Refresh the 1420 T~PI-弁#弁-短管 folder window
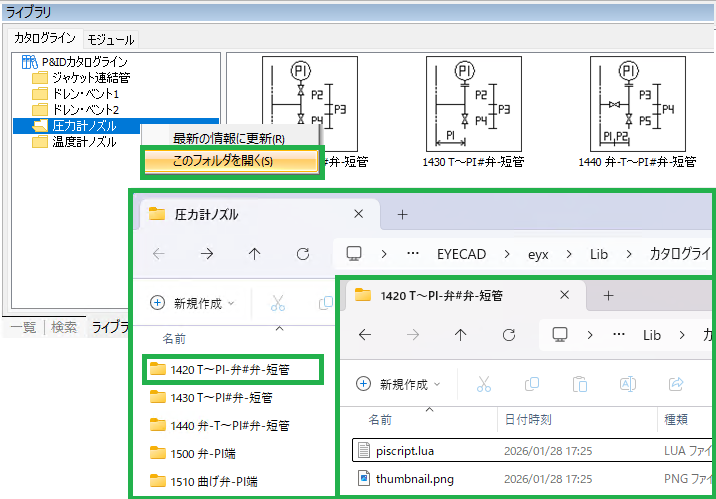The width and height of the screenshot is (716, 499). [x=509, y=335]
